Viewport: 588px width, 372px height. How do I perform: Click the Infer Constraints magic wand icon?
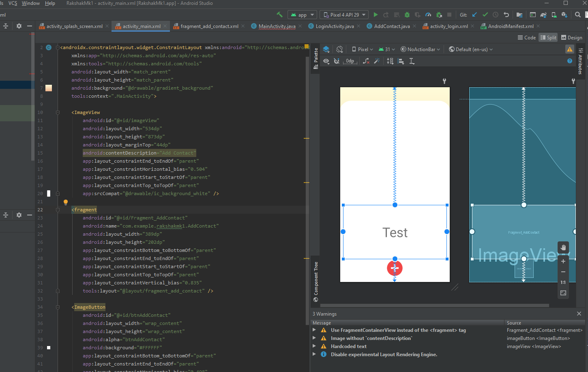(x=377, y=61)
